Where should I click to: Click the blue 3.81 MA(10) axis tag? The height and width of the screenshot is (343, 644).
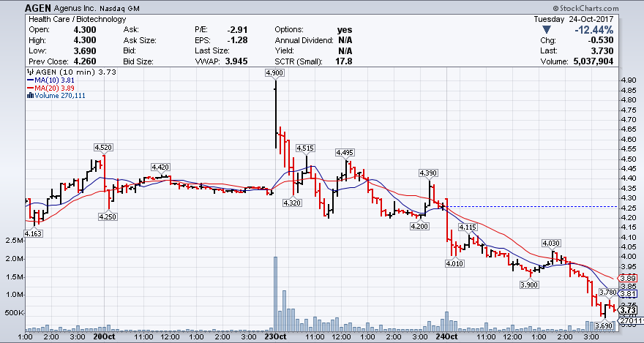629,293
